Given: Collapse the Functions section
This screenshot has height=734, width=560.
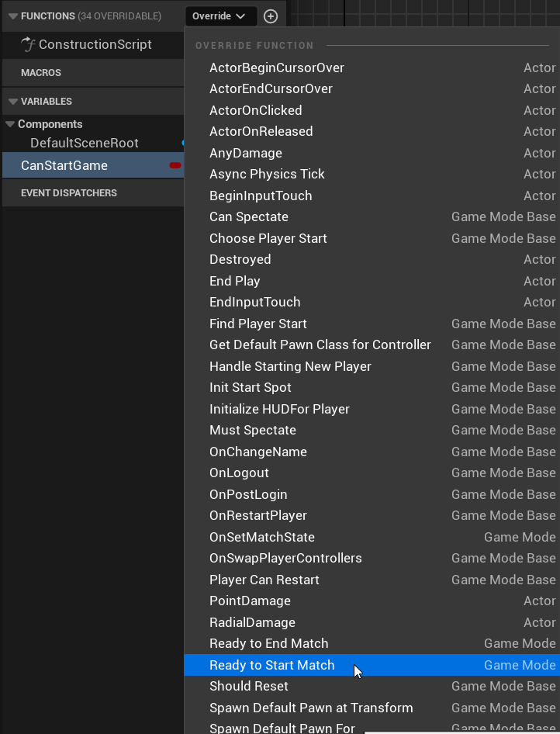Looking at the screenshot, I should 12,16.
